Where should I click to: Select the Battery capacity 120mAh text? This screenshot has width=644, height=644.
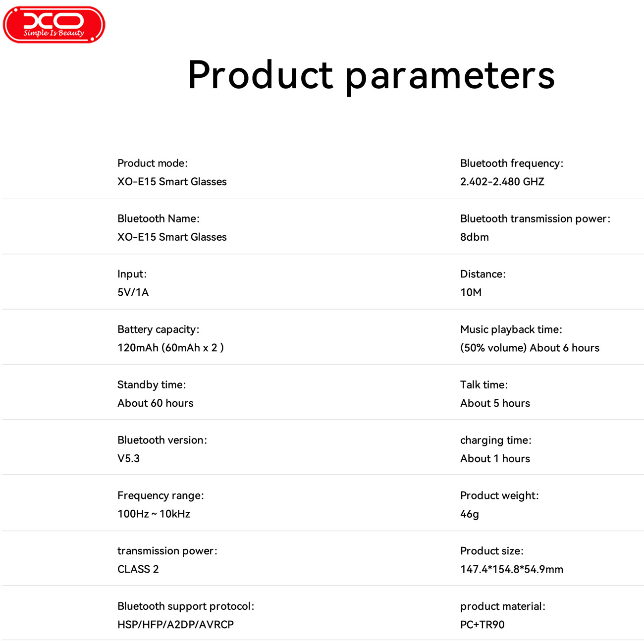tap(170, 348)
